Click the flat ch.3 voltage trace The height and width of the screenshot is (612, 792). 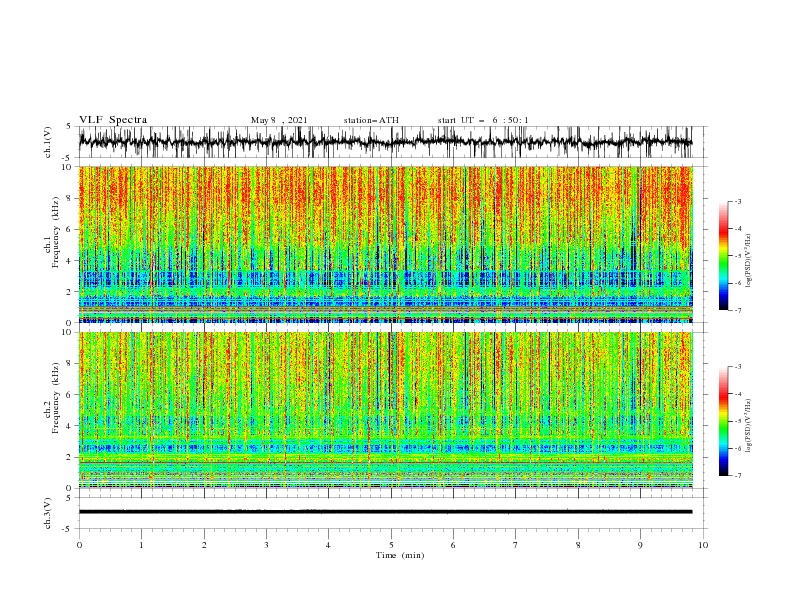(385, 512)
